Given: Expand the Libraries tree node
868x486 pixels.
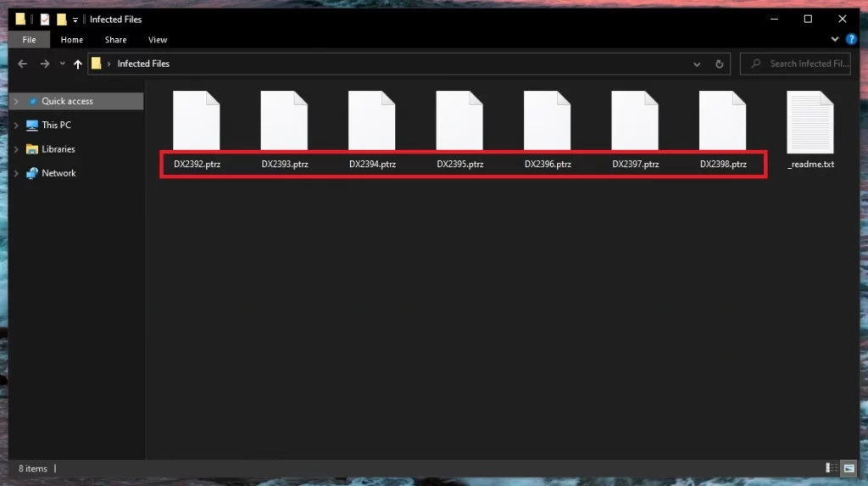Looking at the screenshot, I should (16, 149).
